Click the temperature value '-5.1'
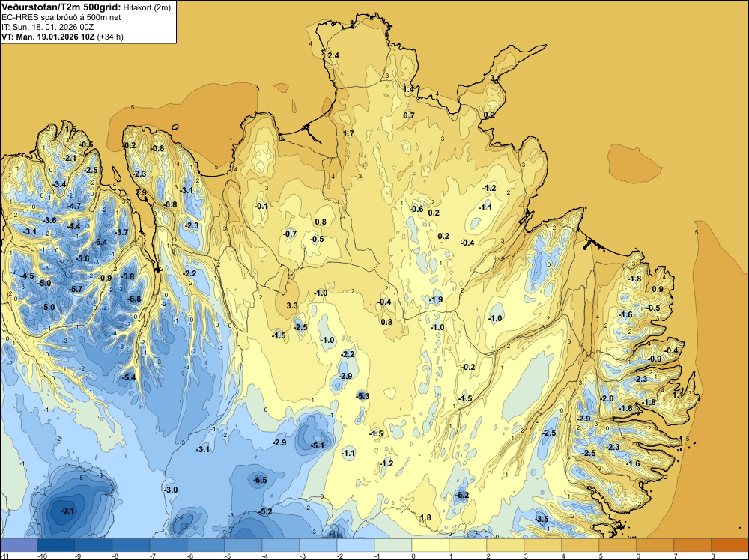Image resolution: width=749 pixels, height=560 pixels. (x=318, y=446)
